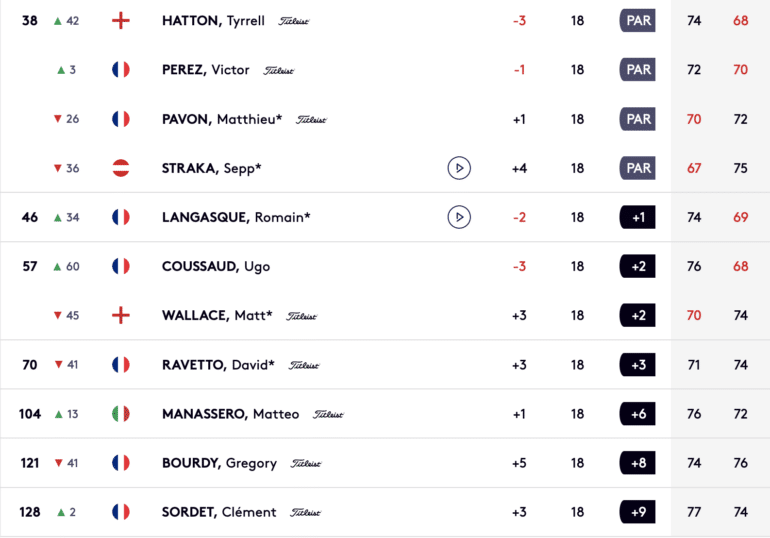Play video highlights for Sepp Straka
The width and height of the screenshot is (770, 538).
coord(459,168)
